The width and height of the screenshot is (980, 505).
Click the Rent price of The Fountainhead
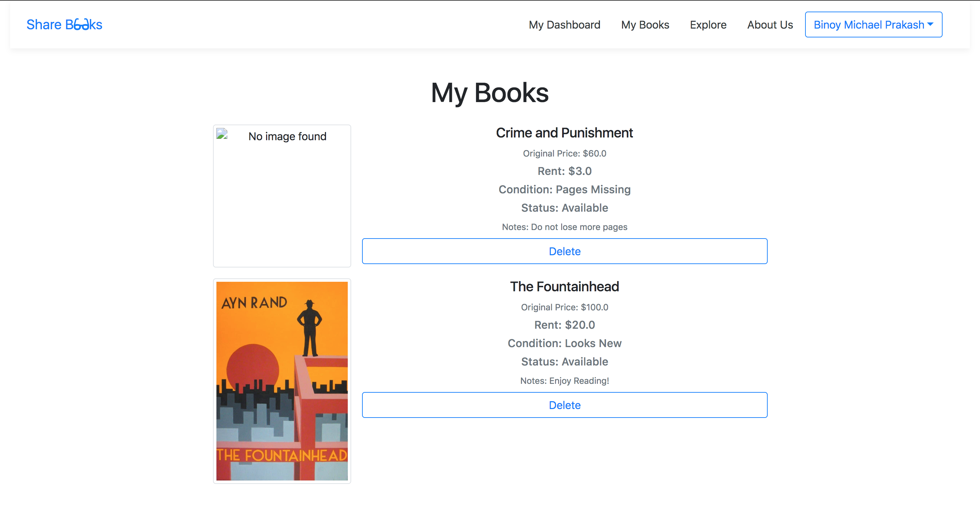tap(565, 325)
